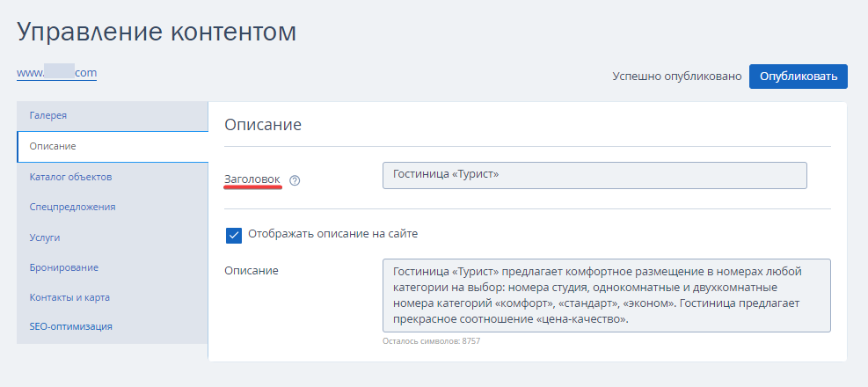Image resolution: width=868 pixels, height=387 pixels.
Task: Click the help icon next to Заголовок
Action: click(295, 180)
